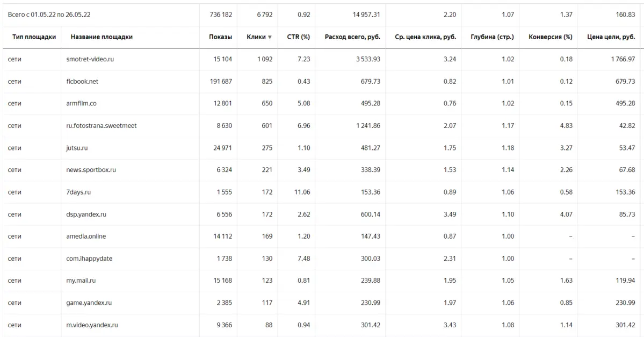The width and height of the screenshot is (644, 337).
Task: Sort table by Показы column header
Action: click(220, 37)
